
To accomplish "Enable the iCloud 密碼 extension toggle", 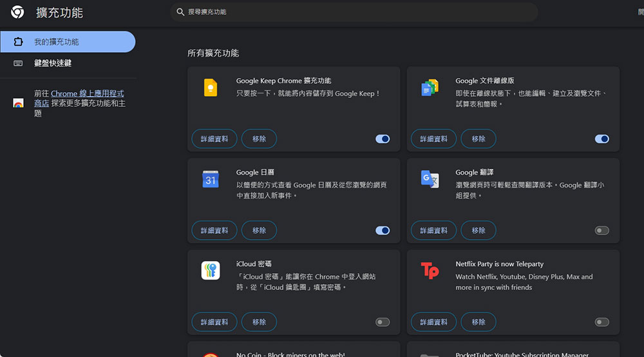I will [383, 322].
